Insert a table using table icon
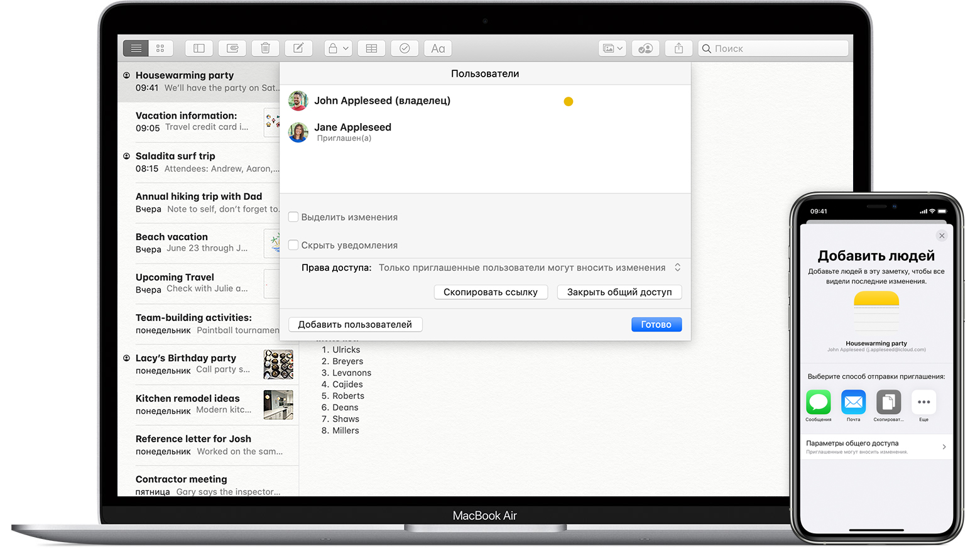 tap(371, 48)
